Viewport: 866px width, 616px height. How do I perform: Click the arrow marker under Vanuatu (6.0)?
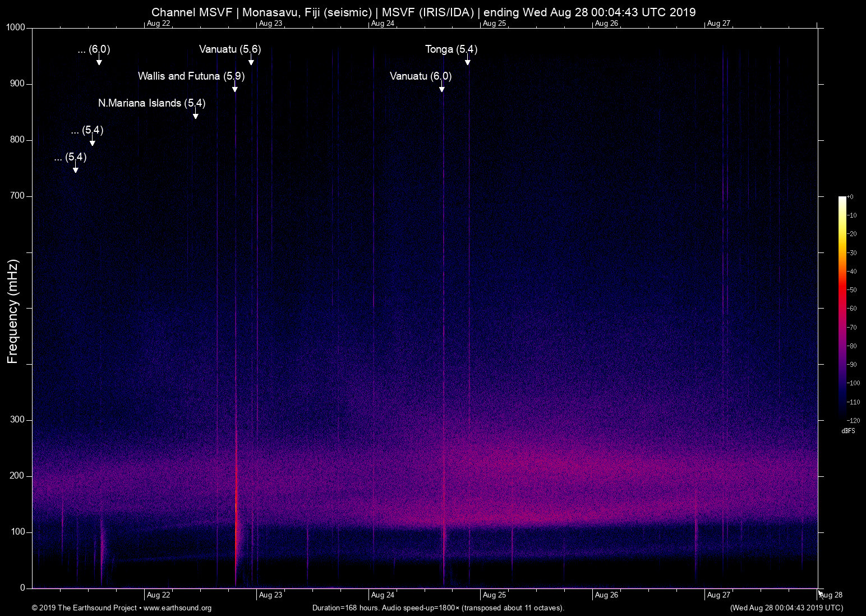click(441, 88)
